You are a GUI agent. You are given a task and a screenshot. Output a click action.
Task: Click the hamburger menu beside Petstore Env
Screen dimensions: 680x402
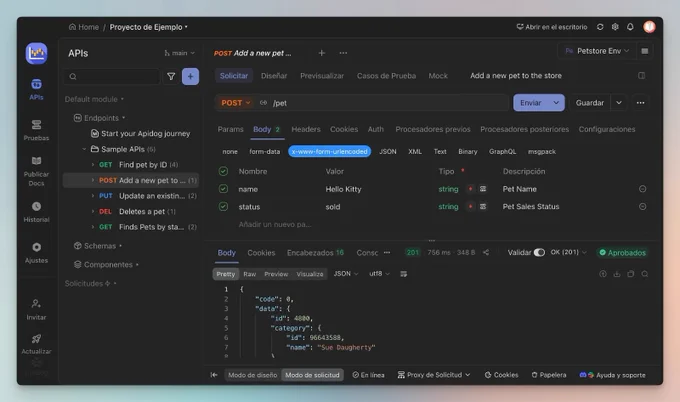pos(645,51)
